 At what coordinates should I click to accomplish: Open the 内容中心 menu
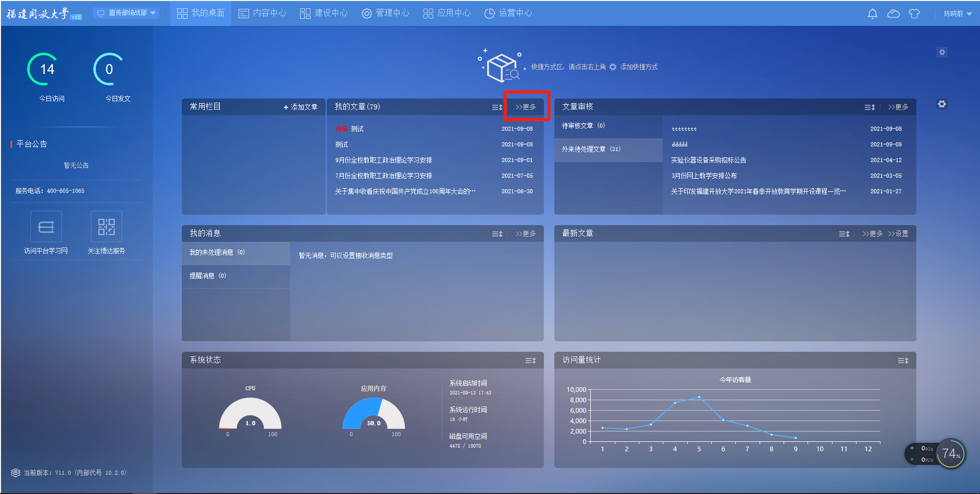pos(263,13)
